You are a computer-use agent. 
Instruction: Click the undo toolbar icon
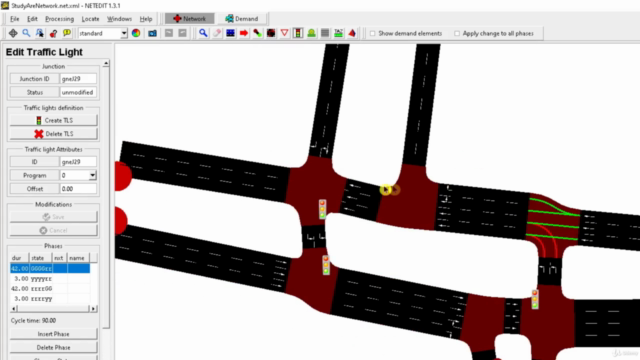(169, 33)
